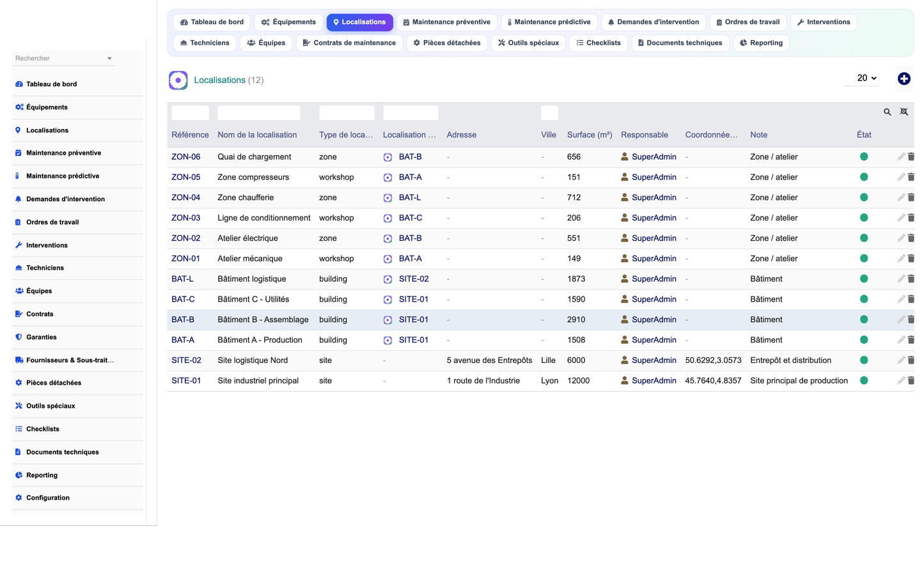Click edit pencil for ZON-03 row
The height and width of the screenshot is (572, 924).
coord(900,218)
